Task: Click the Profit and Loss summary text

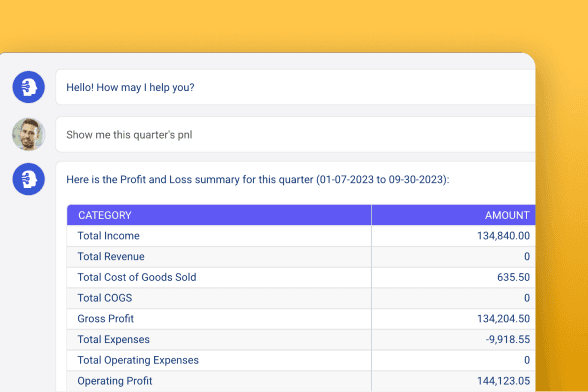Action: tap(258, 179)
